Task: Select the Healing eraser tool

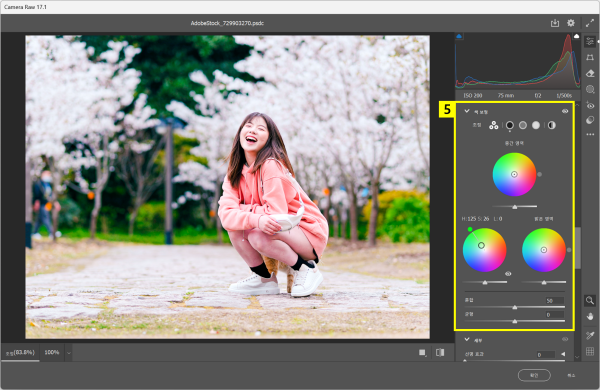Action: pos(590,73)
